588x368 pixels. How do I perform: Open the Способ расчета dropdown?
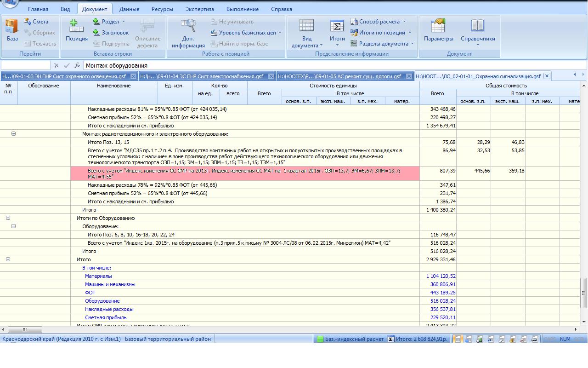(379, 22)
